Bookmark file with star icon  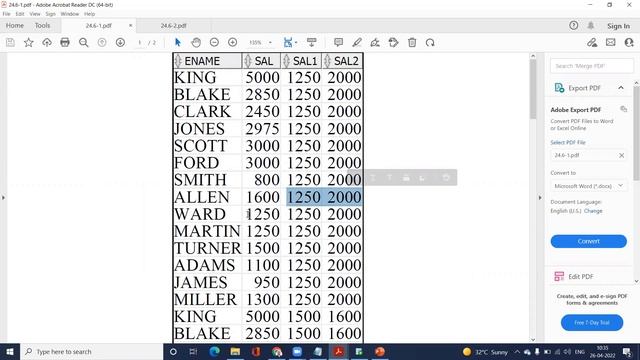click(x=29, y=42)
